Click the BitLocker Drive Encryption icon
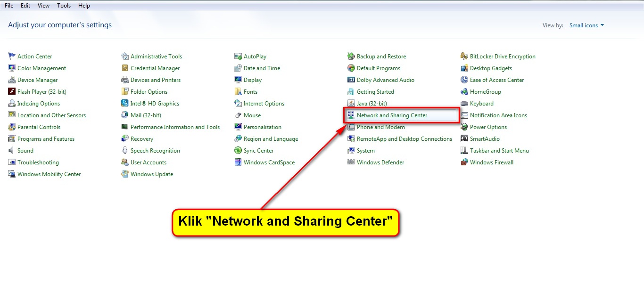The image size is (644, 284). pyautogui.click(x=464, y=57)
